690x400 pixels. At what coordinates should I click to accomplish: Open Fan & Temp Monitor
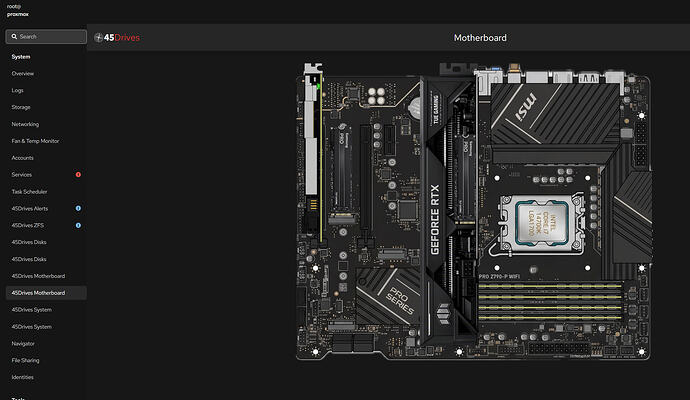[35, 141]
